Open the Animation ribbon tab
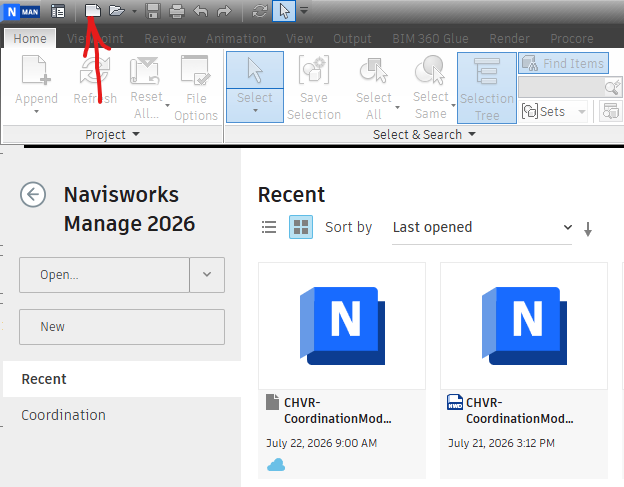This screenshot has height=487, width=624. click(236, 39)
